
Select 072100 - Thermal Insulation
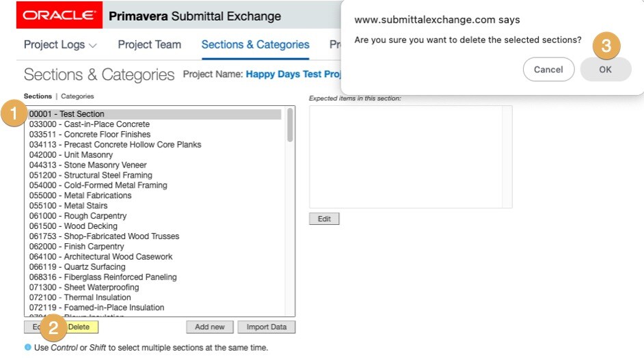click(155, 297)
